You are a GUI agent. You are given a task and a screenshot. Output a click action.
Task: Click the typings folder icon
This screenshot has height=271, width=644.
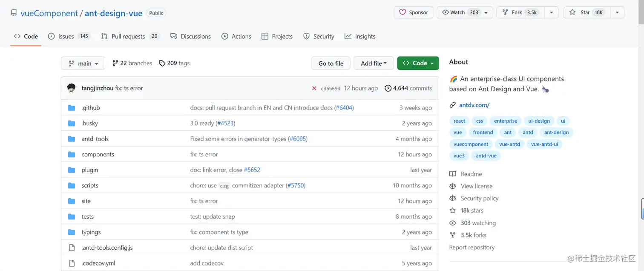72,232
